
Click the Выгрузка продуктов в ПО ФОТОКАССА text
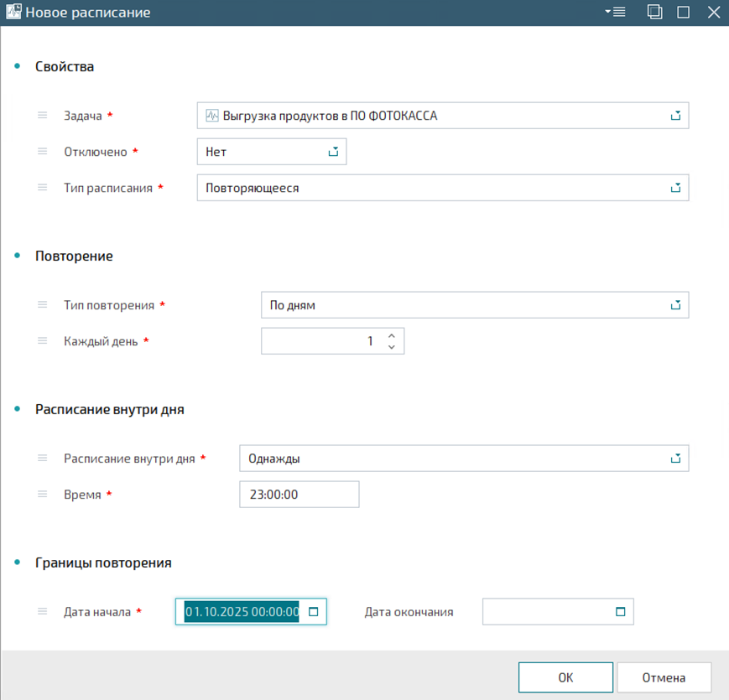[330, 116]
